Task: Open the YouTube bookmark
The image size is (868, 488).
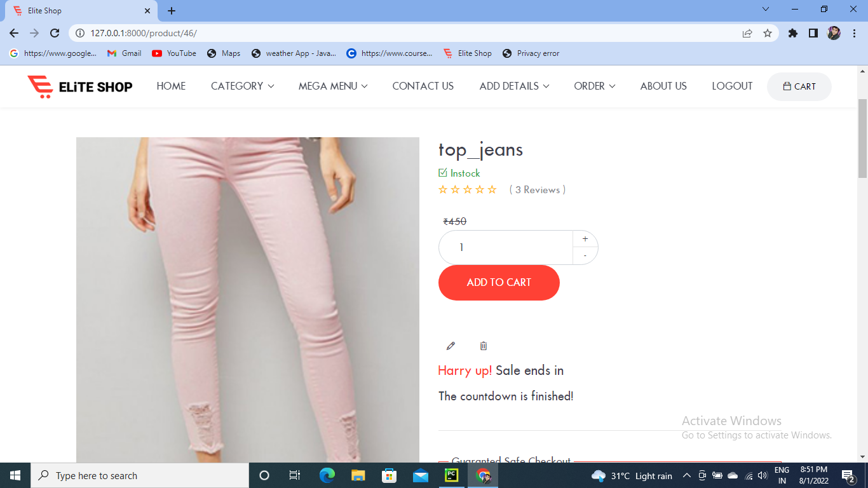Action: click(174, 53)
